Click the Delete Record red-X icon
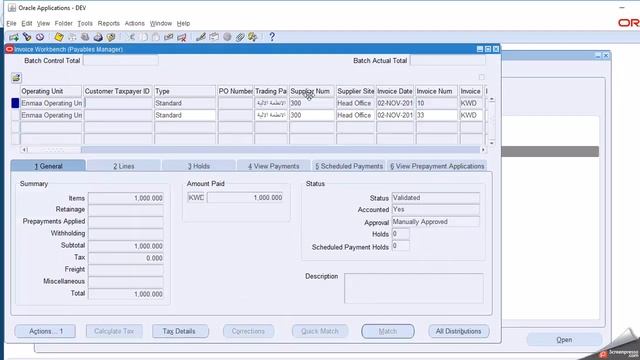 pyautogui.click(x=182, y=37)
